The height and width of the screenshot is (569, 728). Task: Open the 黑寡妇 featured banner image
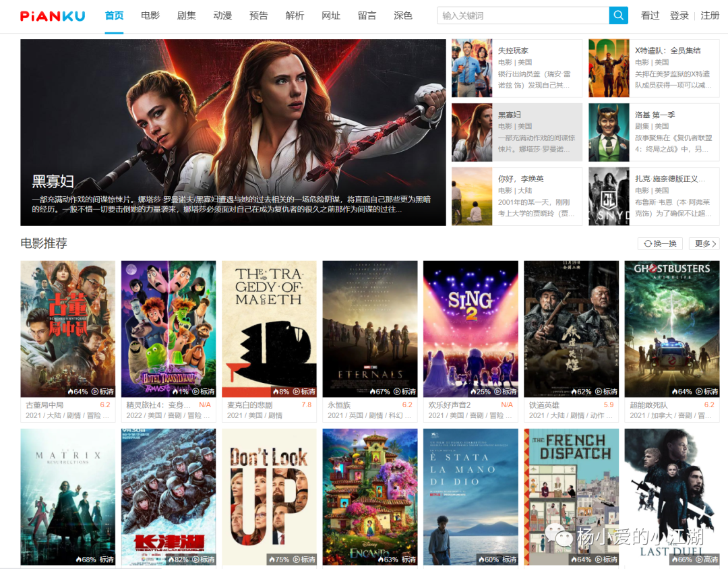click(233, 132)
